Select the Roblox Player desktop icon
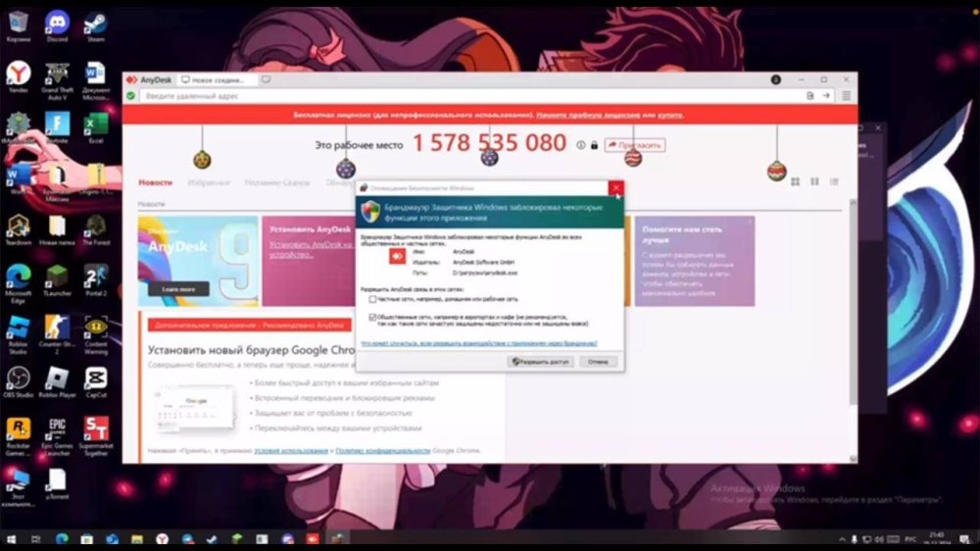 (x=57, y=382)
